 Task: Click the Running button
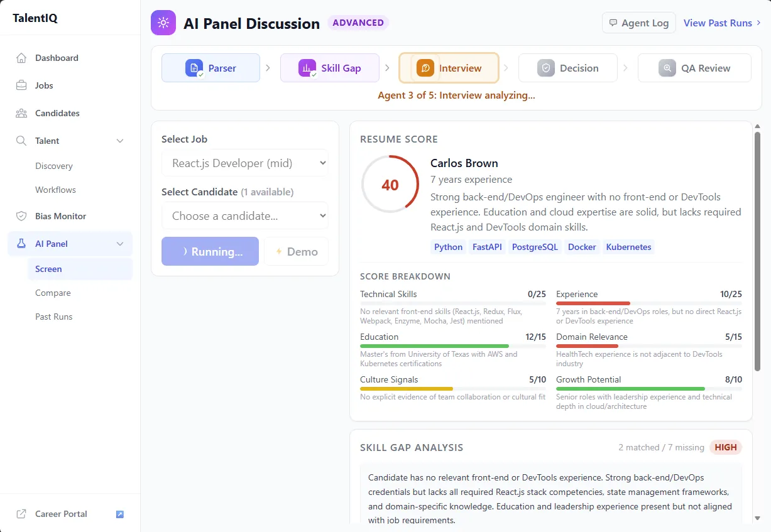[x=210, y=251]
